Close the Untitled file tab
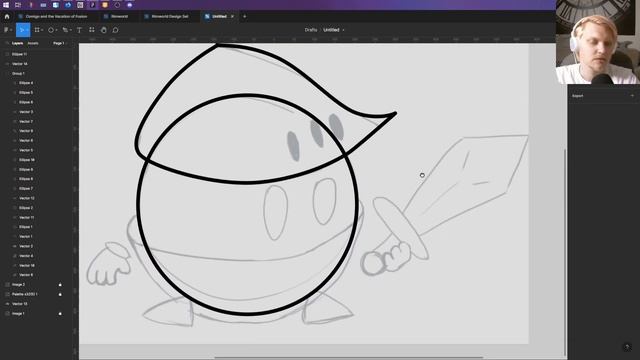The image size is (640, 360). (x=232, y=16)
